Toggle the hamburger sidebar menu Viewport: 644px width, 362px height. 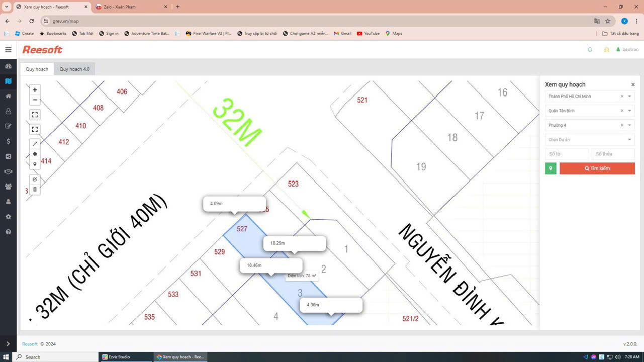click(8, 50)
